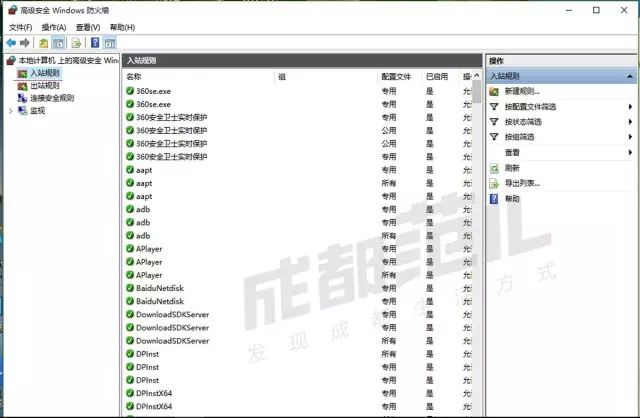
Task: Click the funnel icon beside 按状态筛选
Action: point(494,122)
